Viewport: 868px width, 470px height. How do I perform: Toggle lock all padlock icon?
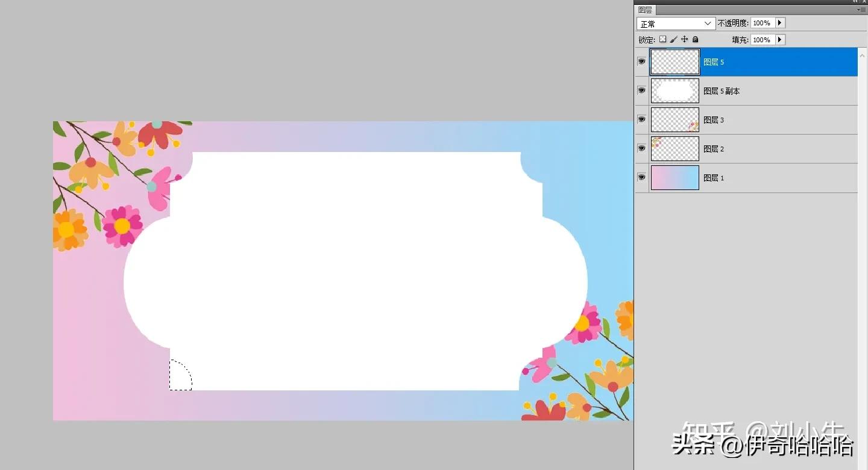[x=695, y=39]
